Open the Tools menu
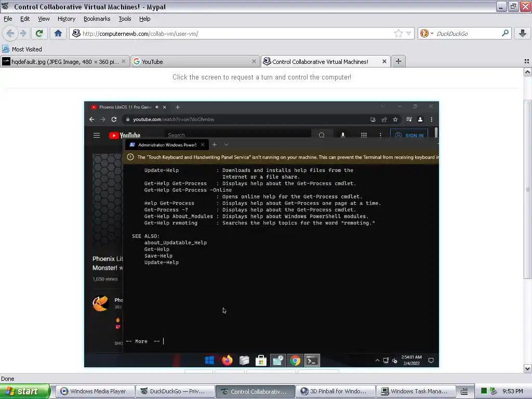Screen dimensions: 532x399 (x=125, y=19)
